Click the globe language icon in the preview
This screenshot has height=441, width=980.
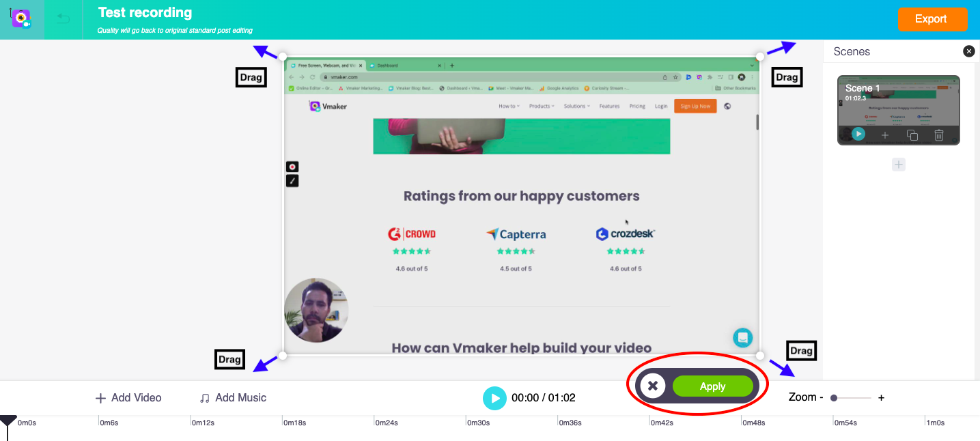pos(727,106)
